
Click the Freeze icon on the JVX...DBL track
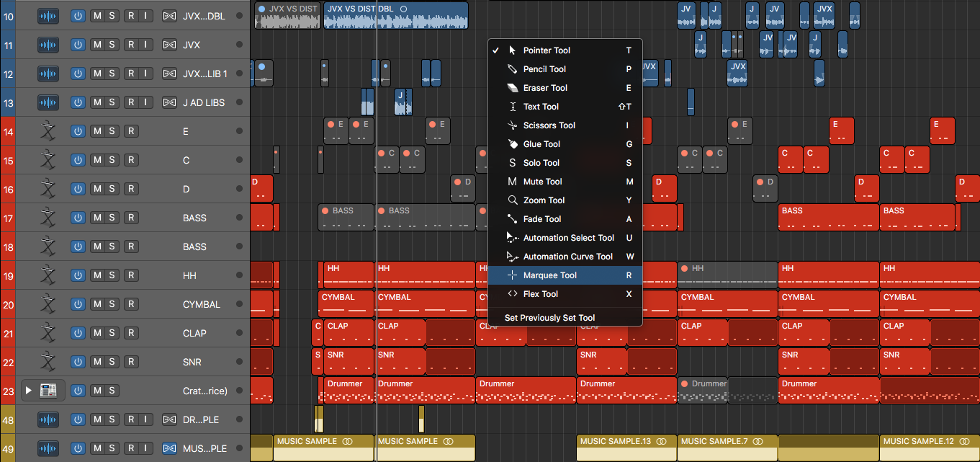pyautogui.click(x=168, y=15)
